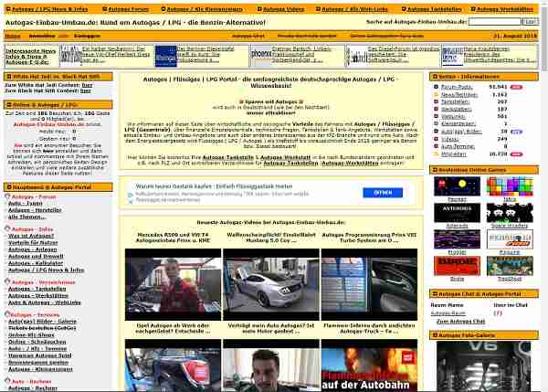The width and height of the screenshot is (548, 392).
Task: Open Autogas und Umwelt link
Action: (36, 257)
